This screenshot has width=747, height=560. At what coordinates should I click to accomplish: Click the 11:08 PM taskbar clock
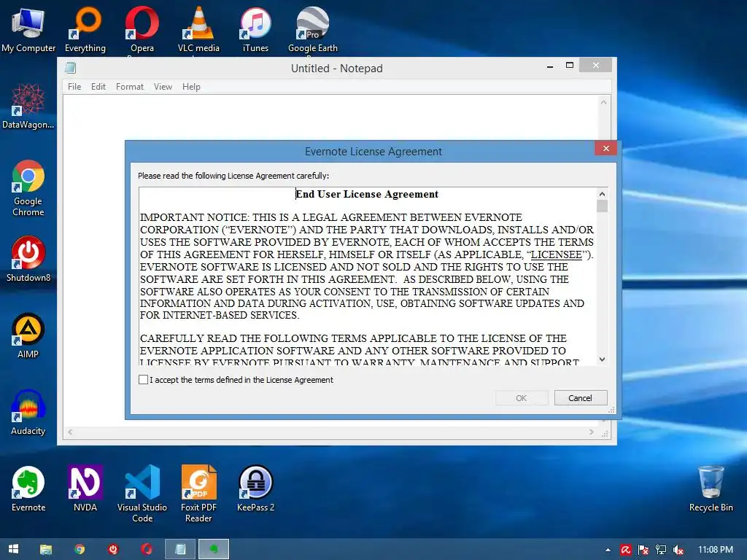pyautogui.click(x=716, y=550)
